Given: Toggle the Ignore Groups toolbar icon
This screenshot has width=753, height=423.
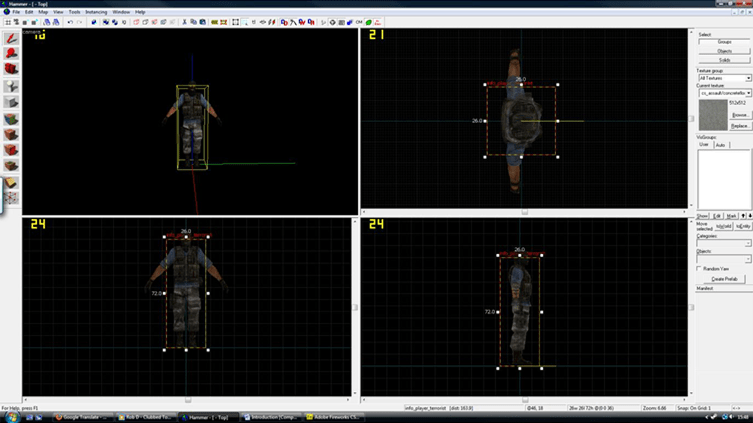Looking at the screenshot, I should point(123,22).
